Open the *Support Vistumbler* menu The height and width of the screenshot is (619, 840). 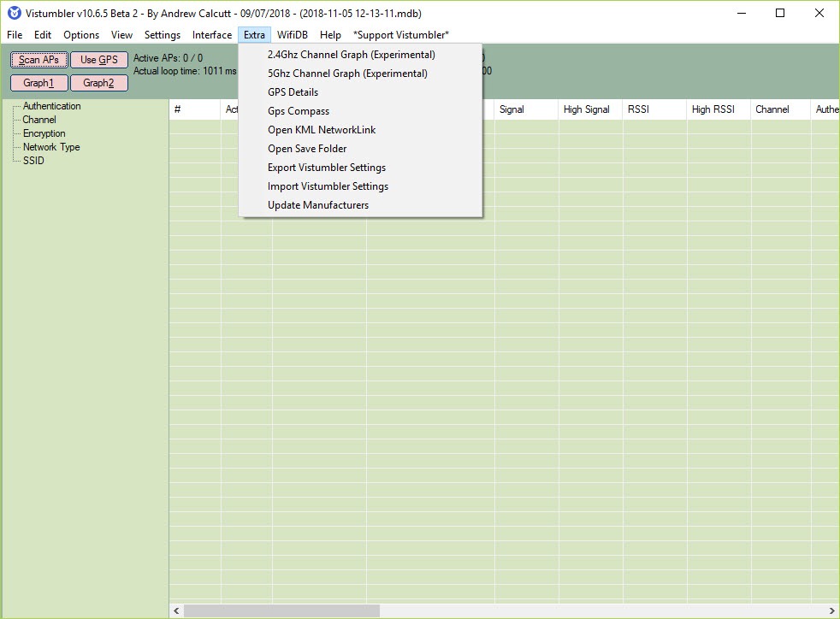click(x=400, y=35)
